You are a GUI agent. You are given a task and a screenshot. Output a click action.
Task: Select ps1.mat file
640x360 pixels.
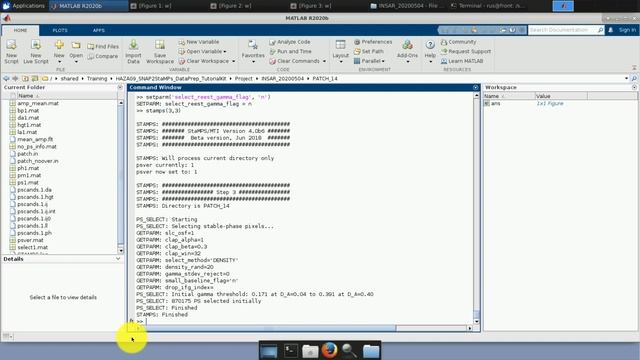point(28,182)
